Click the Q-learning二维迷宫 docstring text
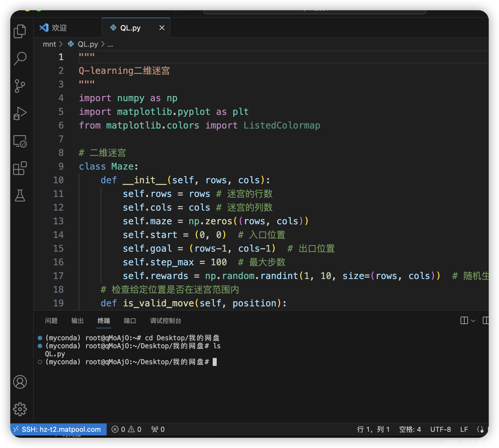 click(x=124, y=71)
